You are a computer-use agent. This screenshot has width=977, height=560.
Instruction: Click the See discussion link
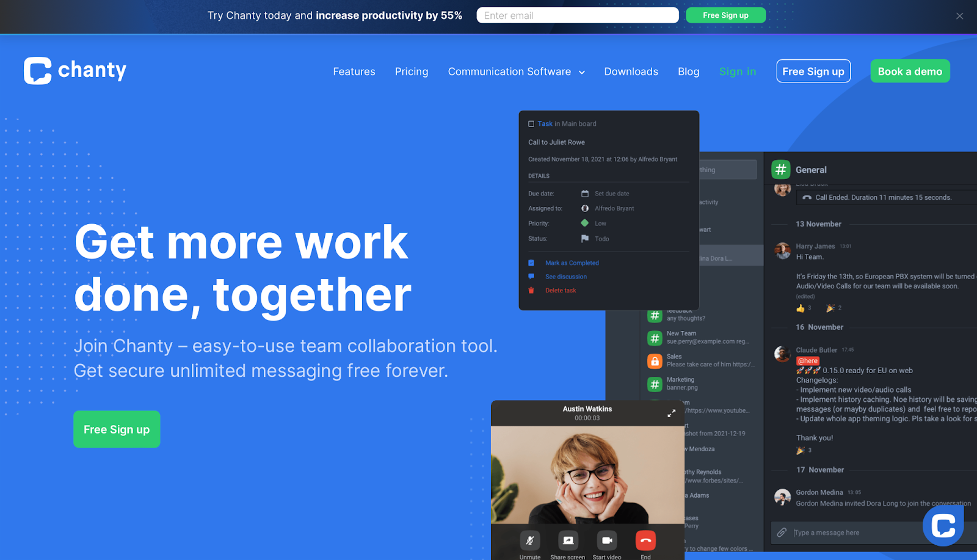click(566, 277)
